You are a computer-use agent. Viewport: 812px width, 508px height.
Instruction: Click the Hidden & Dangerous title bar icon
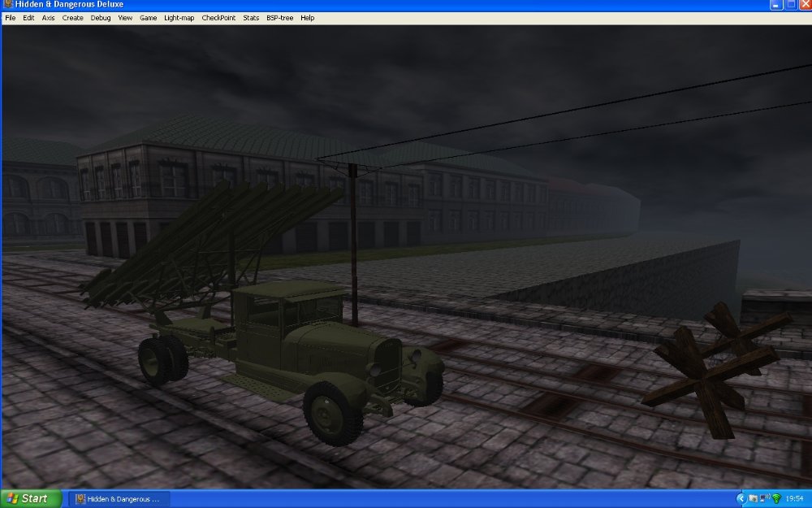tap(6, 4)
